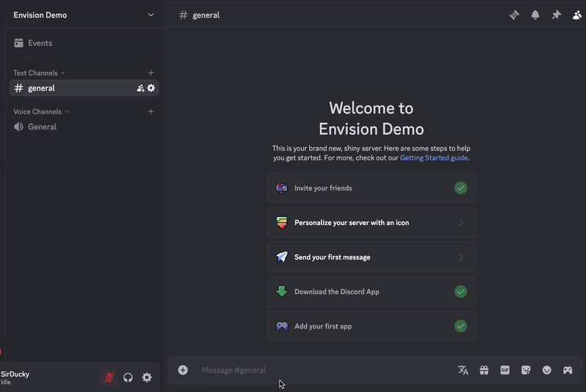This screenshot has height=392, width=586.
Task: Click the green checkmark on Download the Discord App
Action: 461,292
